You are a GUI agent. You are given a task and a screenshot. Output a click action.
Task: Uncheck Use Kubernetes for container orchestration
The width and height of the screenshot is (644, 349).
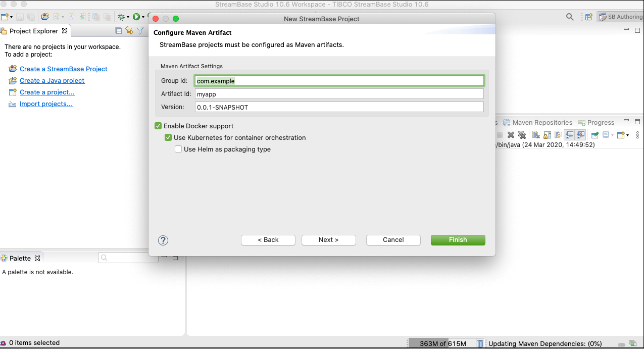click(x=169, y=137)
